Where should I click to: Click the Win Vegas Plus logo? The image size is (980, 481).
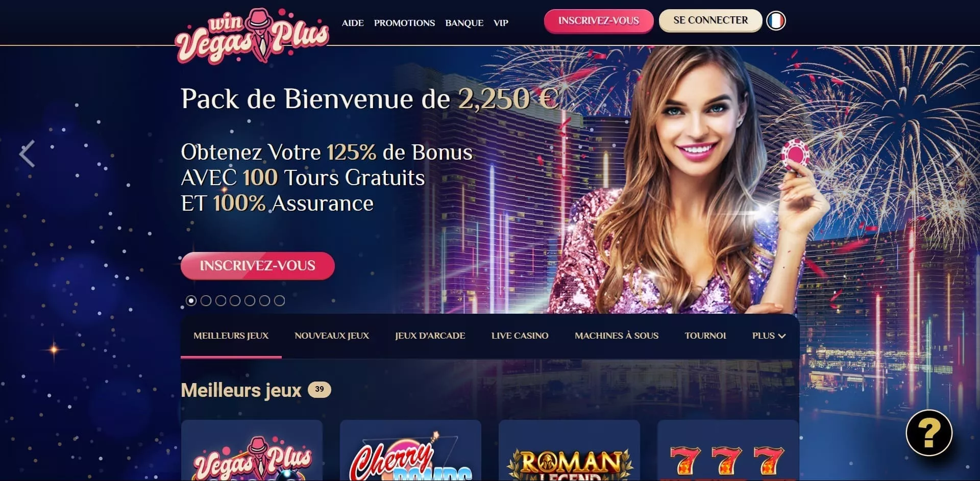pyautogui.click(x=252, y=36)
